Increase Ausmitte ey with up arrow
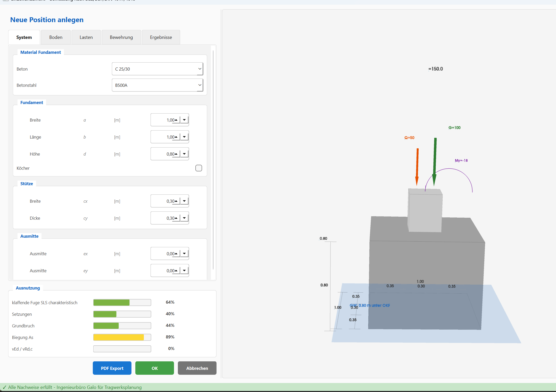556x392 pixels. click(x=176, y=271)
